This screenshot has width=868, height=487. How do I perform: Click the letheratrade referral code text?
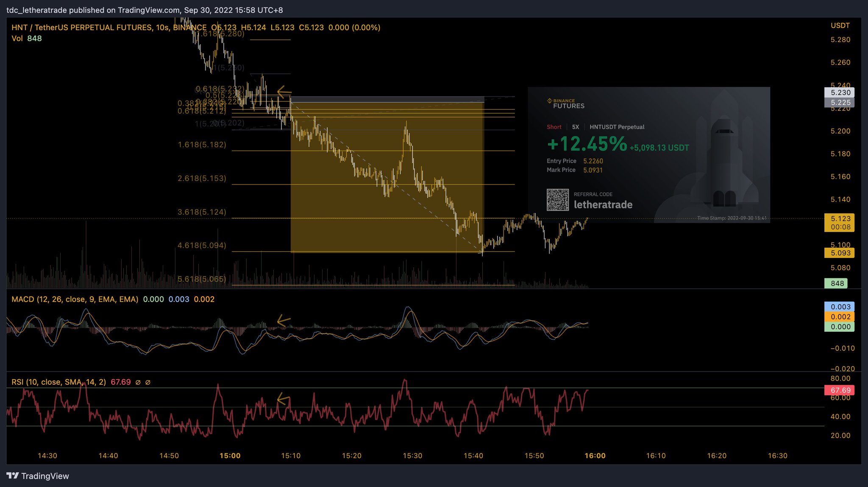[603, 204]
